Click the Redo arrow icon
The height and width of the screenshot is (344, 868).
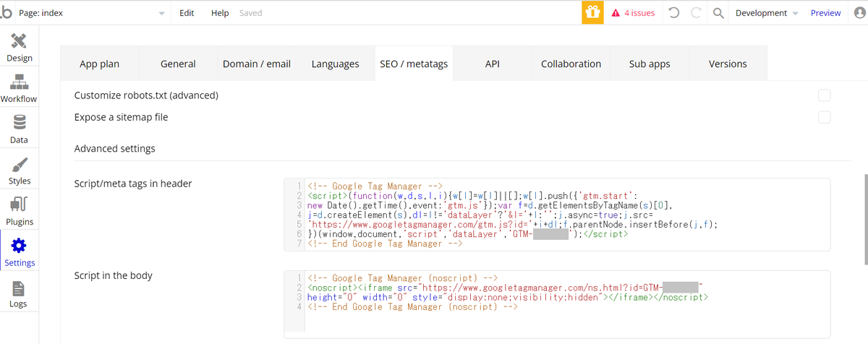click(x=695, y=12)
